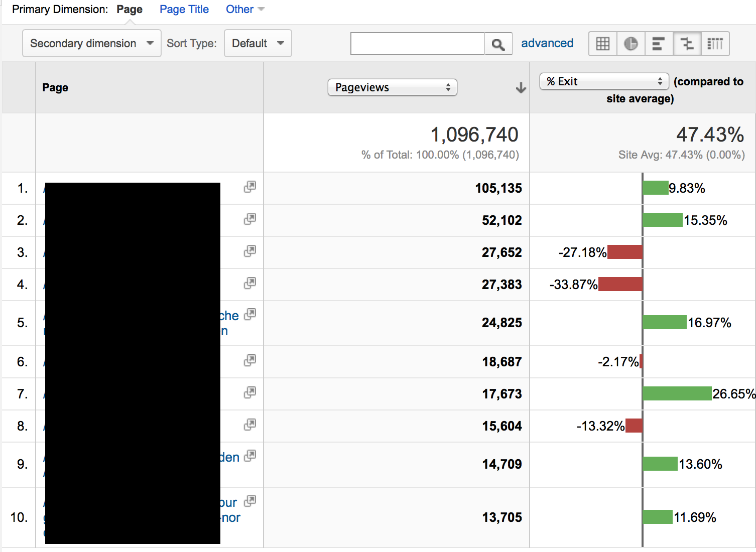Switch to the pie chart percentage view

(631, 44)
